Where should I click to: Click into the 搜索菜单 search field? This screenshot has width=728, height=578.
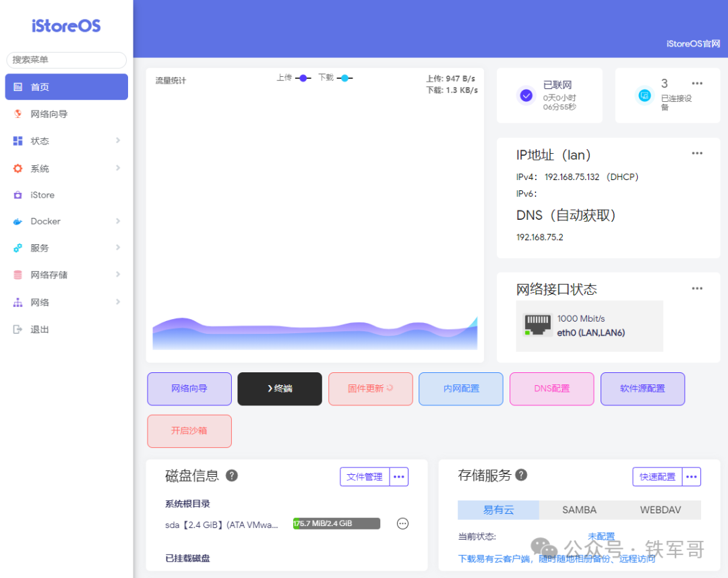(66, 60)
